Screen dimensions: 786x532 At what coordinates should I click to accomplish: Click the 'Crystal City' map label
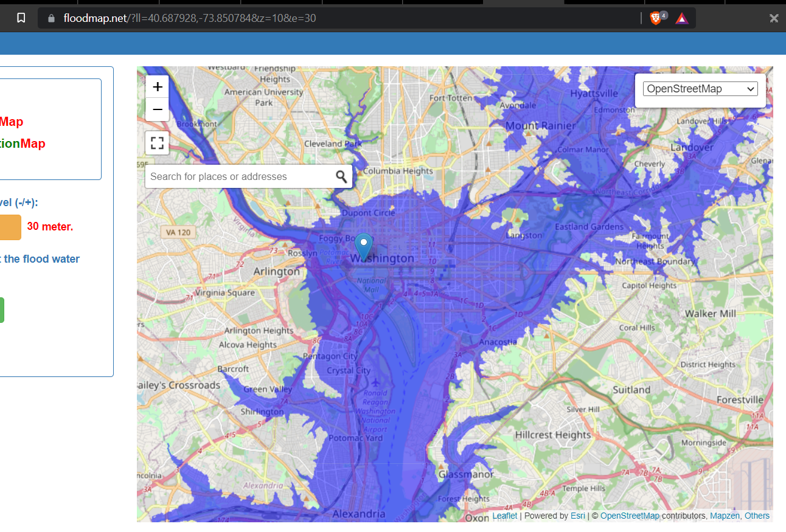[349, 370]
